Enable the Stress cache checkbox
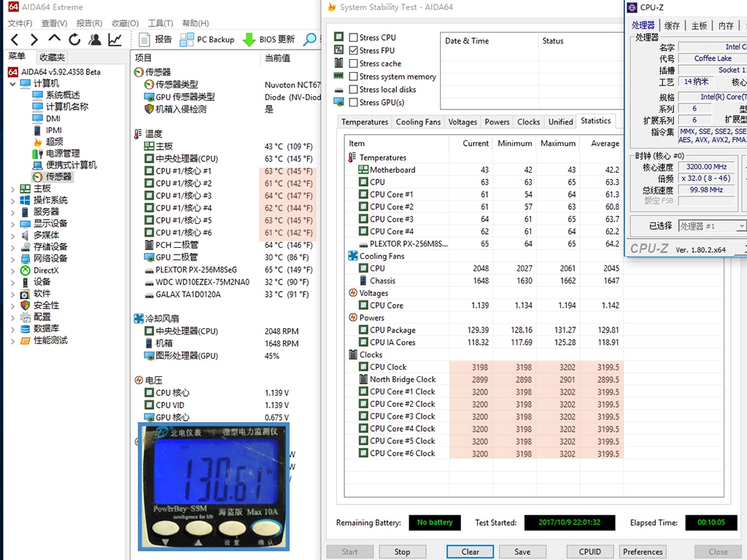This screenshot has width=747, height=560. (354, 63)
